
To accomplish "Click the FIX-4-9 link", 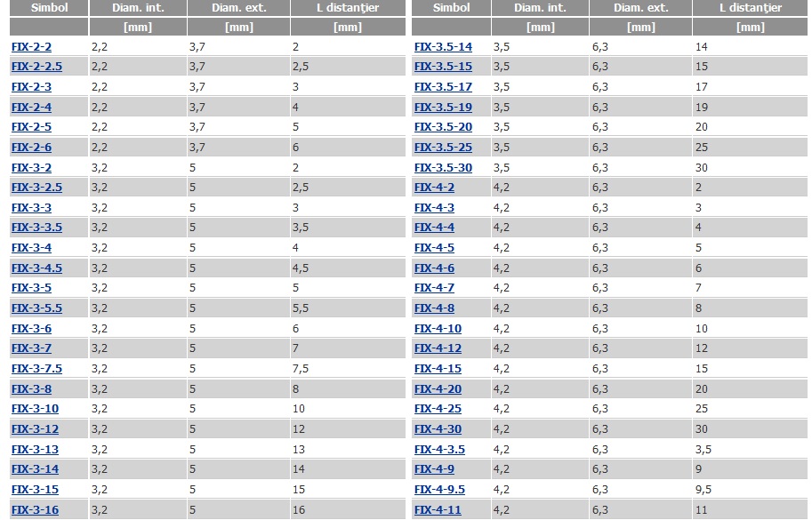I will point(435,469).
